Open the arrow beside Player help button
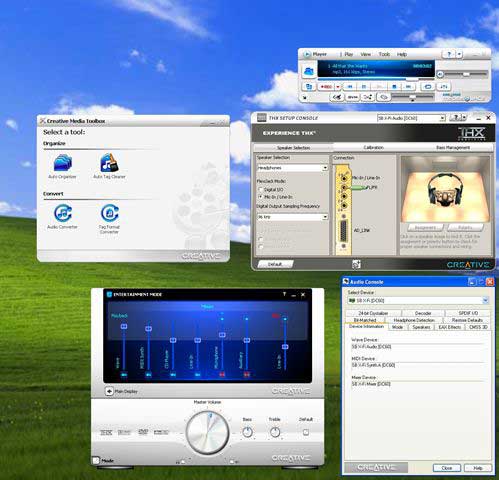Viewport: 499px width, 480px height. [459, 54]
